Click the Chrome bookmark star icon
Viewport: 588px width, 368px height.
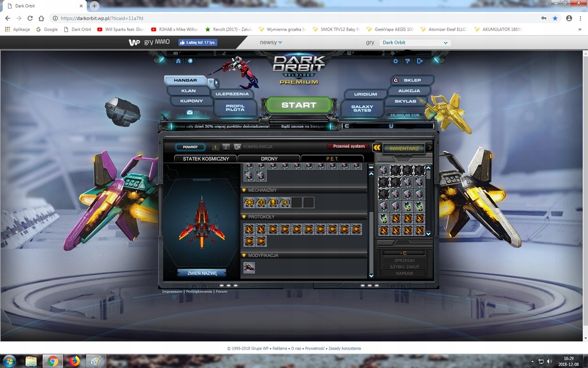(x=555, y=18)
